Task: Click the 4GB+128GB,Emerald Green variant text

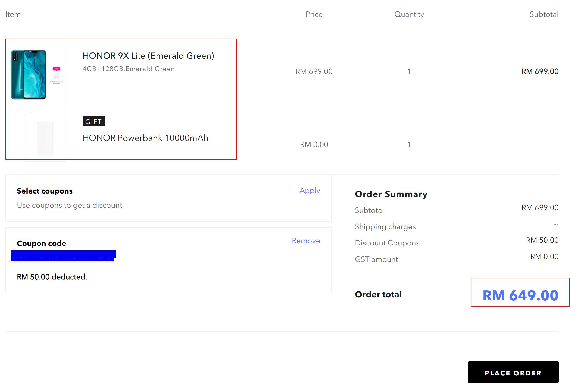Action: point(129,69)
